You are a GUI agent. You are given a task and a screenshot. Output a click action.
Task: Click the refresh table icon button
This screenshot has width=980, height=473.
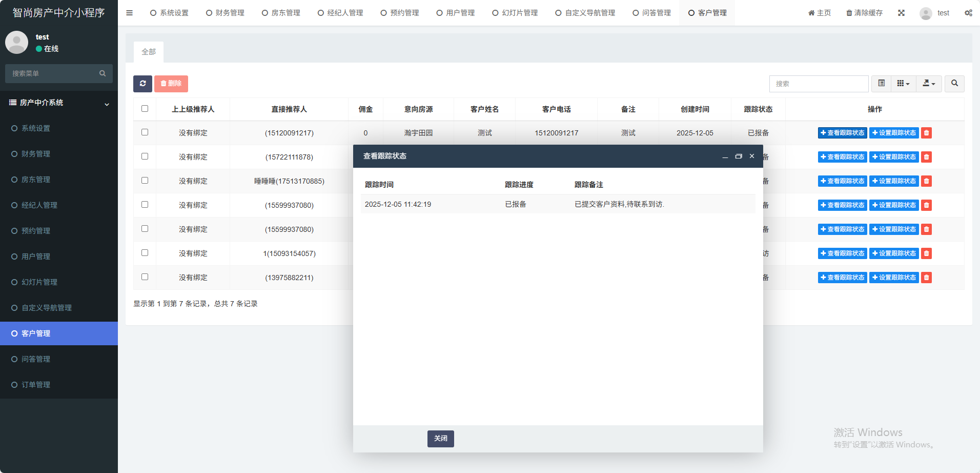(x=142, y=84)
